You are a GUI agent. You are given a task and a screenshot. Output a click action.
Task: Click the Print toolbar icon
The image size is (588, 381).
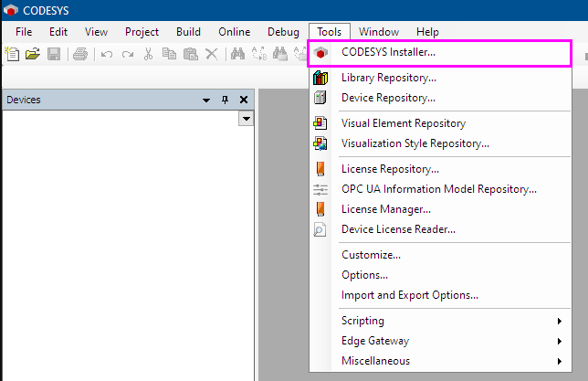coord(80,54)
